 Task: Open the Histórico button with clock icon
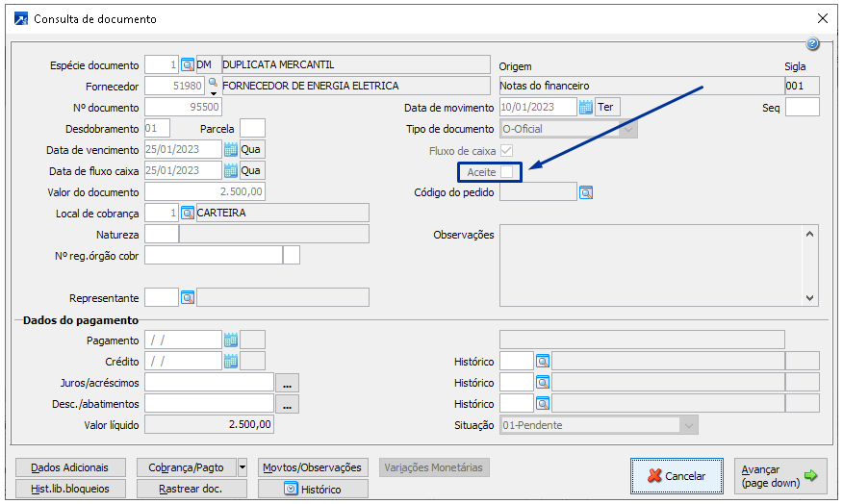(313, 489)
